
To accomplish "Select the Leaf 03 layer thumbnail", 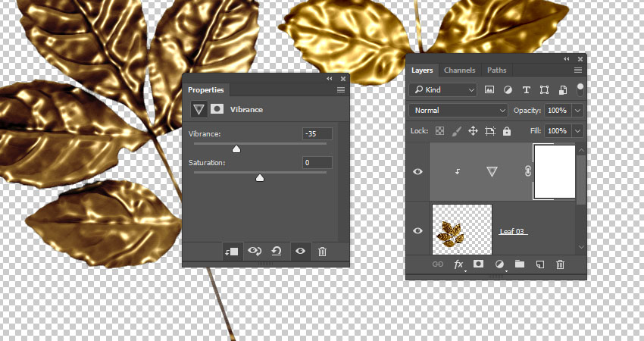I will (x=462, y=230).
